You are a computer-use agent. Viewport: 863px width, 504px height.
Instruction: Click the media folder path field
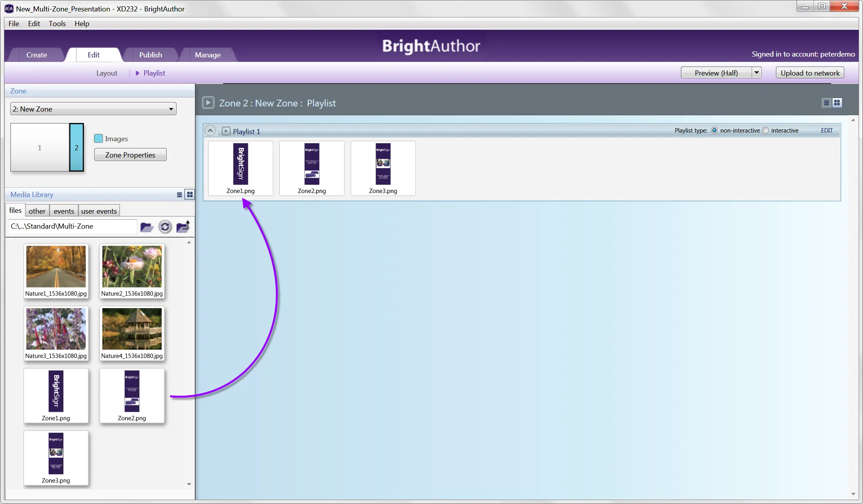72,226
